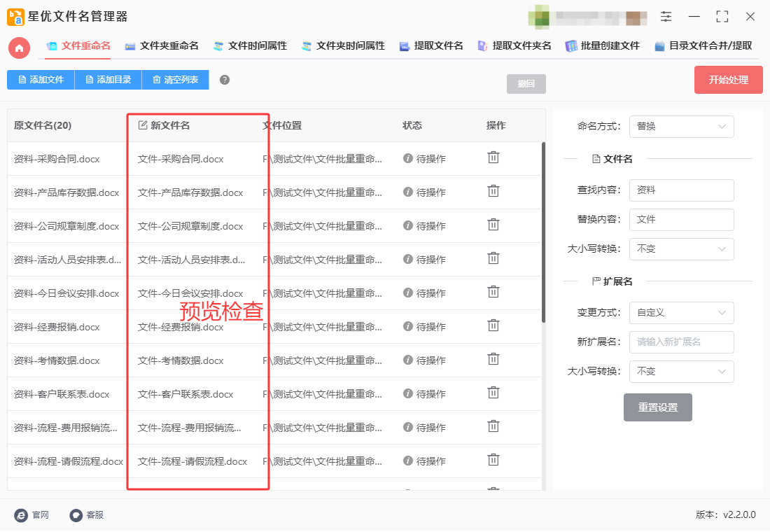Screen dimensions: 770x532
Task: Switch to the 文件夹重命名 tab
Action: click(x=162, y=46)
